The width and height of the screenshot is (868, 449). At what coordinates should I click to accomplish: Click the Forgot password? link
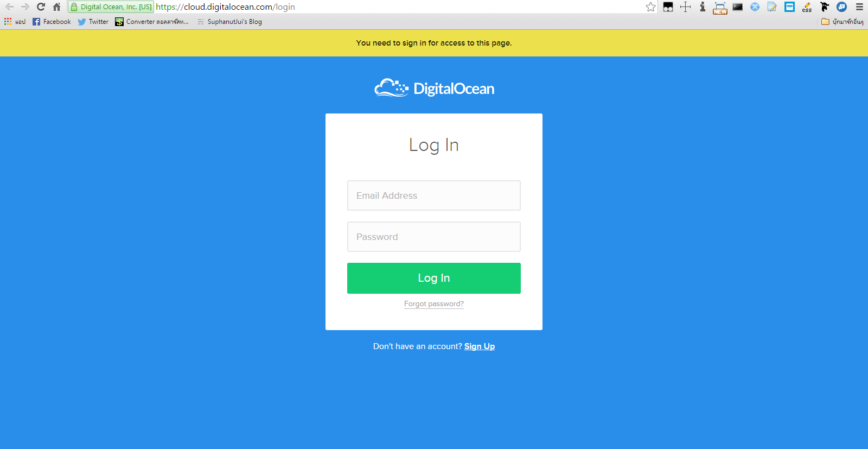(x=434, y=304)
